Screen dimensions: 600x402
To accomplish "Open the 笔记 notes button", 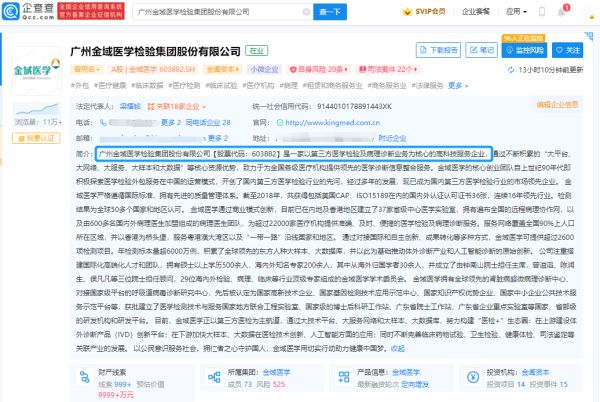I will click(481, 50).
